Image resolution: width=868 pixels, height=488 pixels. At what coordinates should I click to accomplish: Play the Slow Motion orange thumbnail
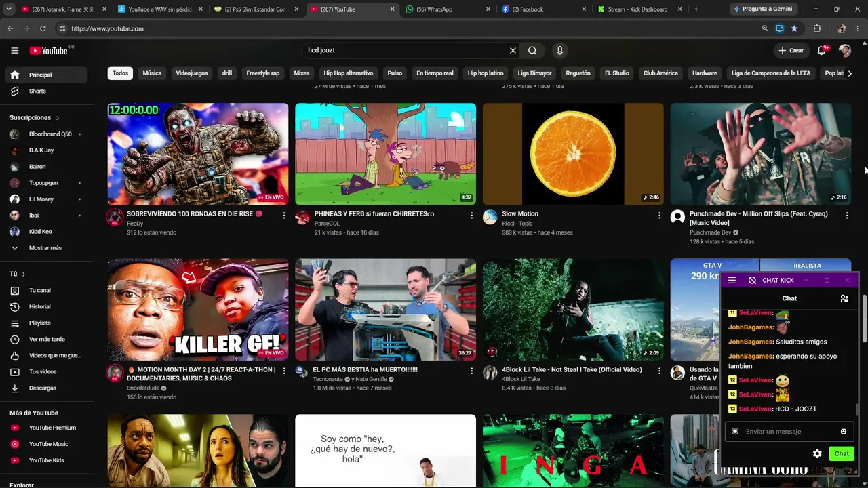point(573,154)
